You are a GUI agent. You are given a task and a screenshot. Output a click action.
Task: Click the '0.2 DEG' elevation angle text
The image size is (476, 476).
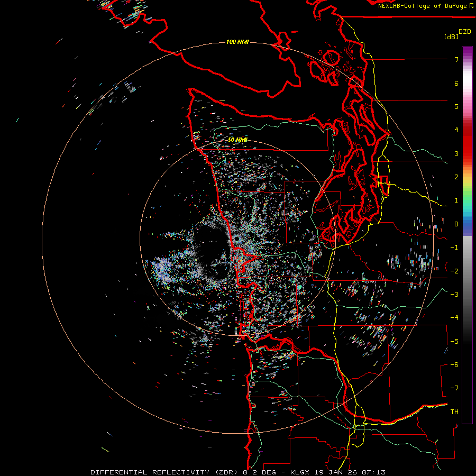(260, 472)
